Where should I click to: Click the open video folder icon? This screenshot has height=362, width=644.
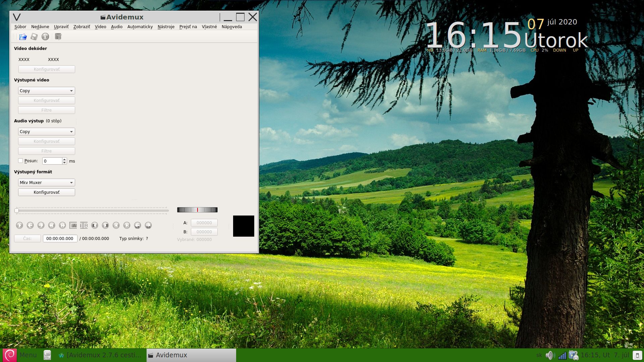click(23, 37)
